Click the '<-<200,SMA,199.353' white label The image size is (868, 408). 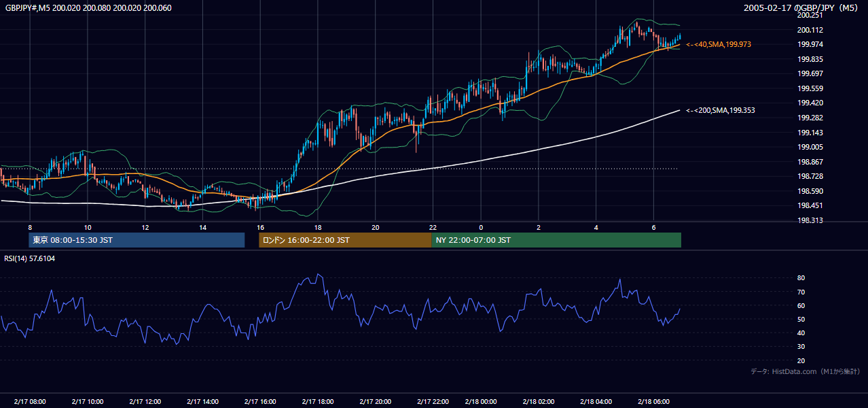[x=721, y=110]
